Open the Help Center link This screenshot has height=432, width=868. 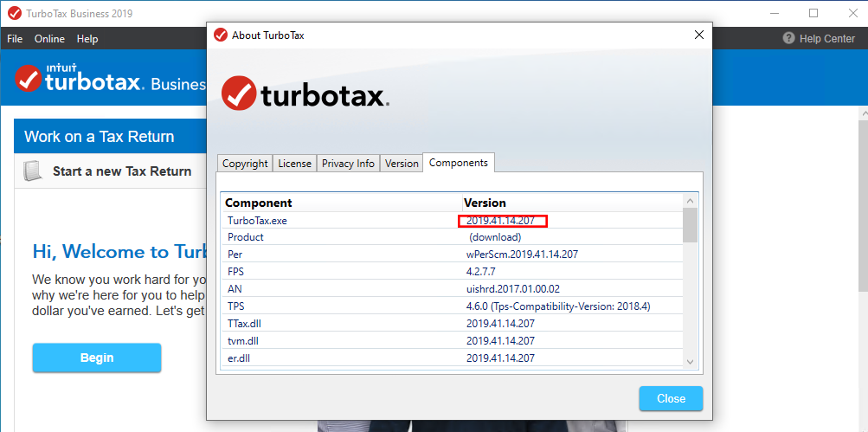pos(826,39)
